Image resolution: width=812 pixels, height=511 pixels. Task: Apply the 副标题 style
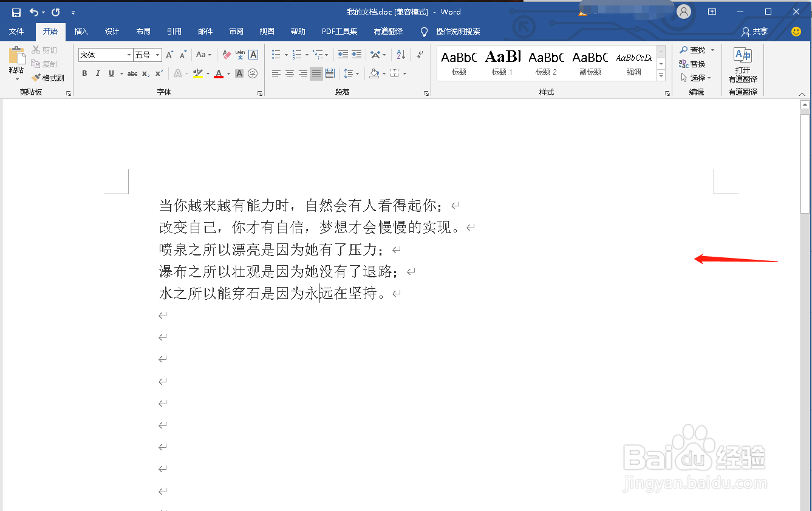tap(590, 63)
